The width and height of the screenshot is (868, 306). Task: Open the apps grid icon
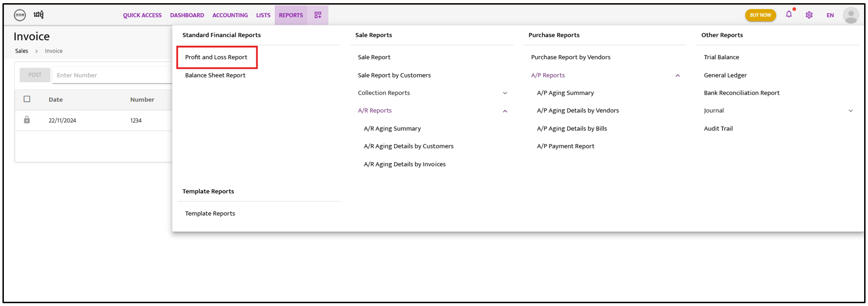coord(318,15)
